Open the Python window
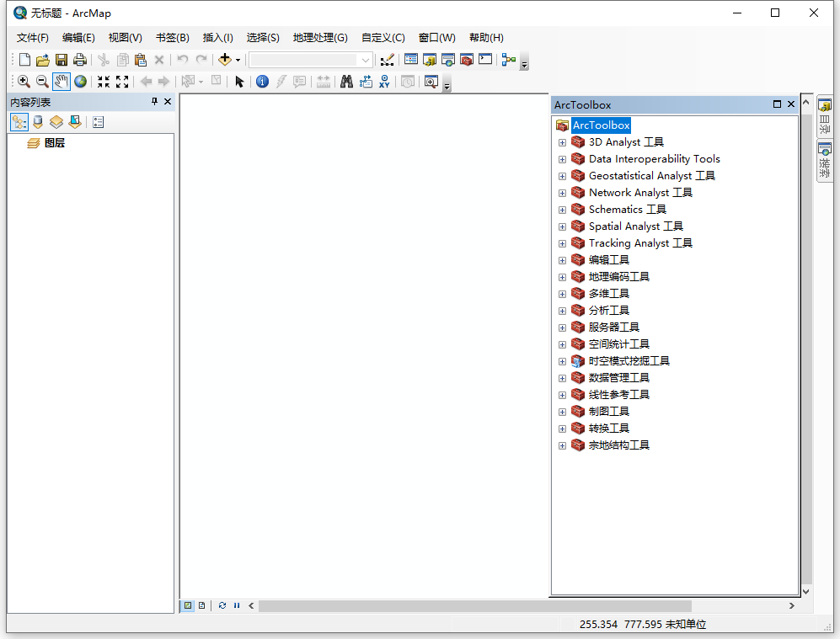 click(485, 60)
